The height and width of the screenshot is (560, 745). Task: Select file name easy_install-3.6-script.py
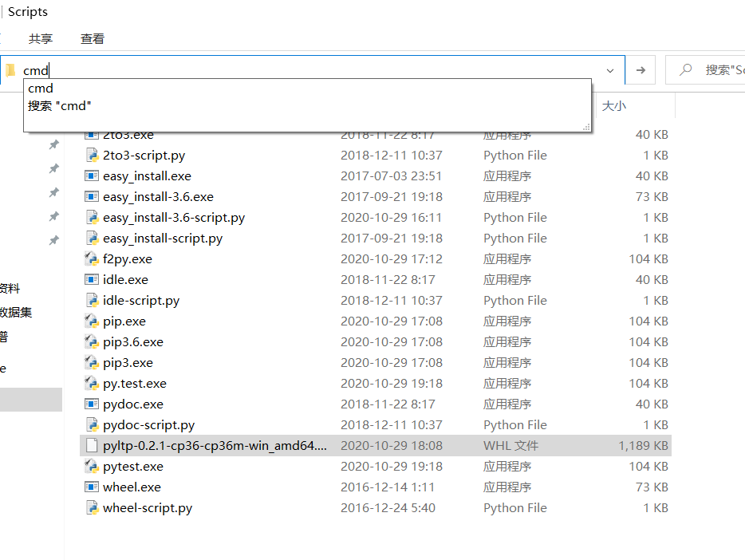[174, 218]
